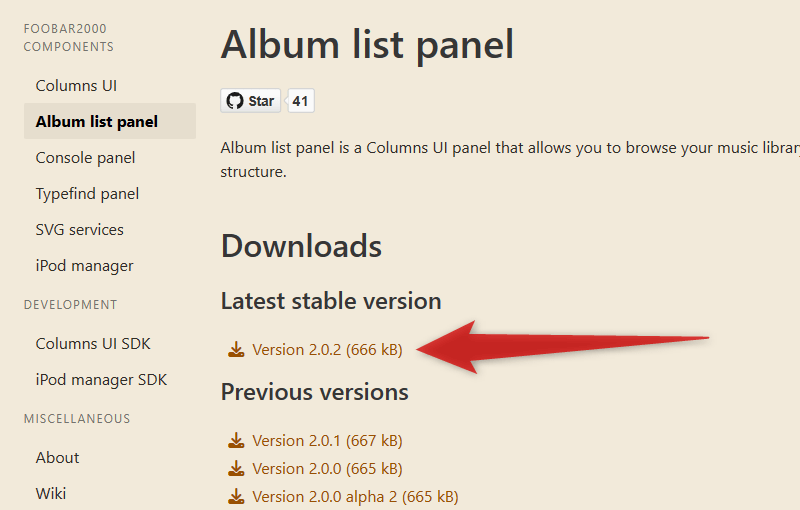Download Version 2.0.1 (667 kB) link

[x=327, y=441]
